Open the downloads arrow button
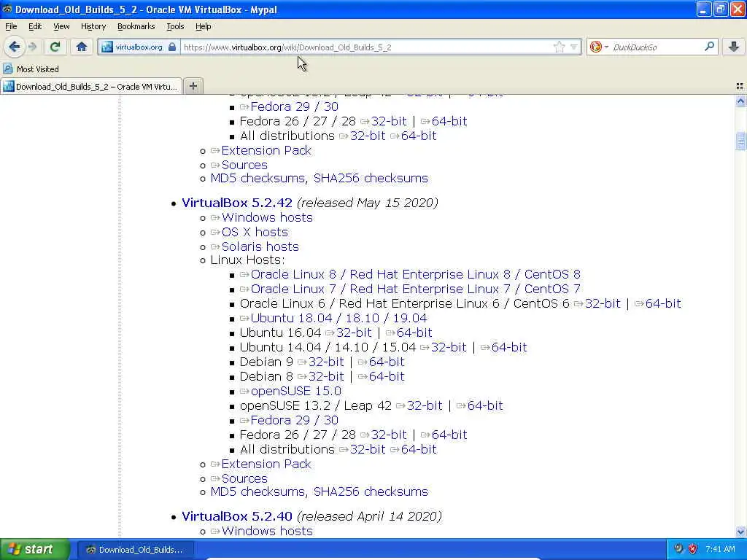Screen dimensions: 747x560 click(x=734, y=47)
